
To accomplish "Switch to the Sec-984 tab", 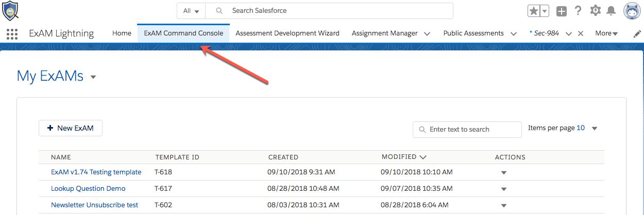I will click(544, 33).
